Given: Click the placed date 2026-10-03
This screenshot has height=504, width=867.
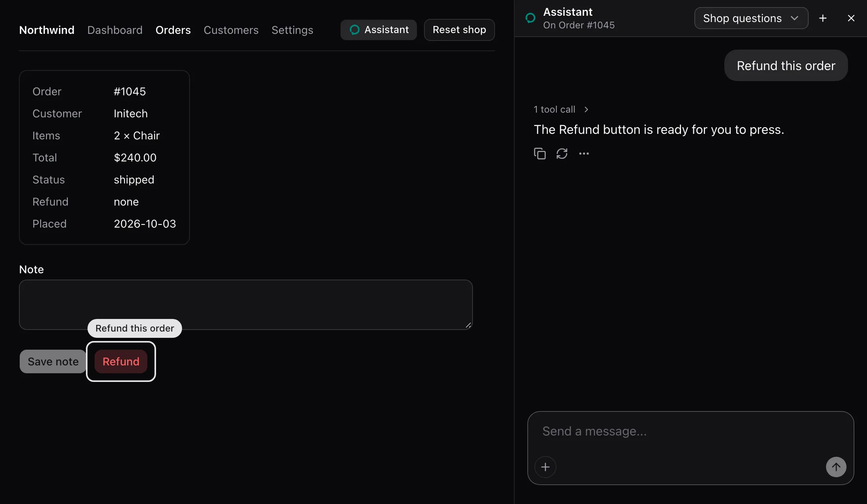Looking at the screenshot, I should click(x=145, y=224).
